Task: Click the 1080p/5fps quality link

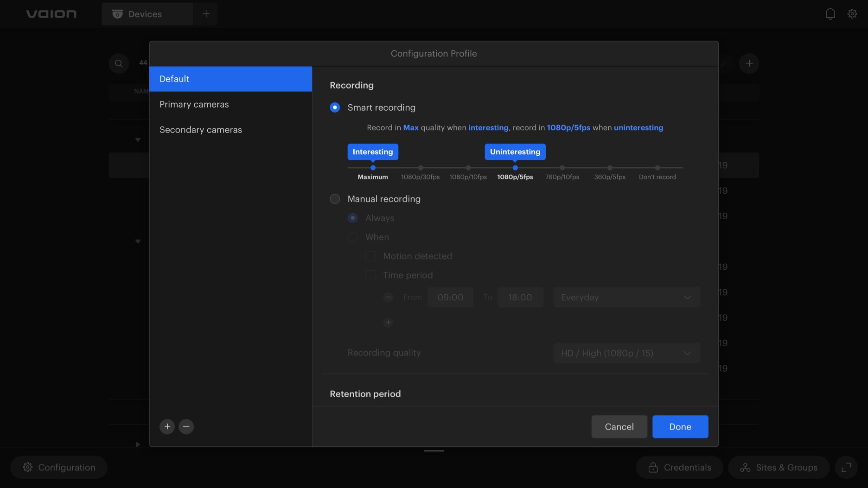Action: coord(568,128)
